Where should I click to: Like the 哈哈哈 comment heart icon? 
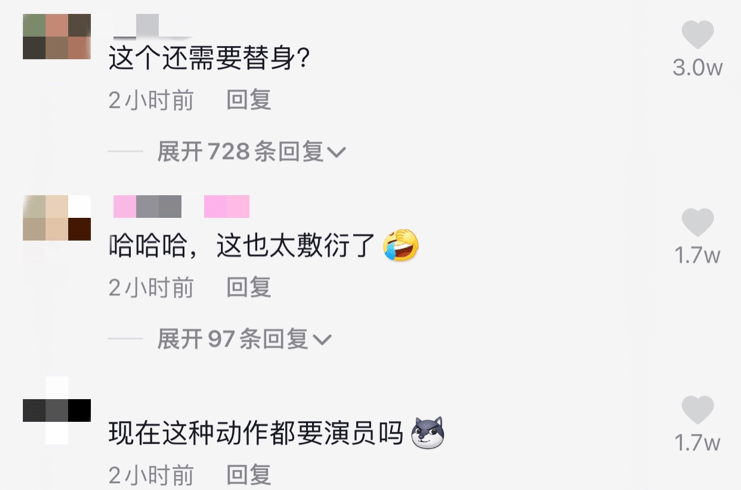tap(698, 222)
